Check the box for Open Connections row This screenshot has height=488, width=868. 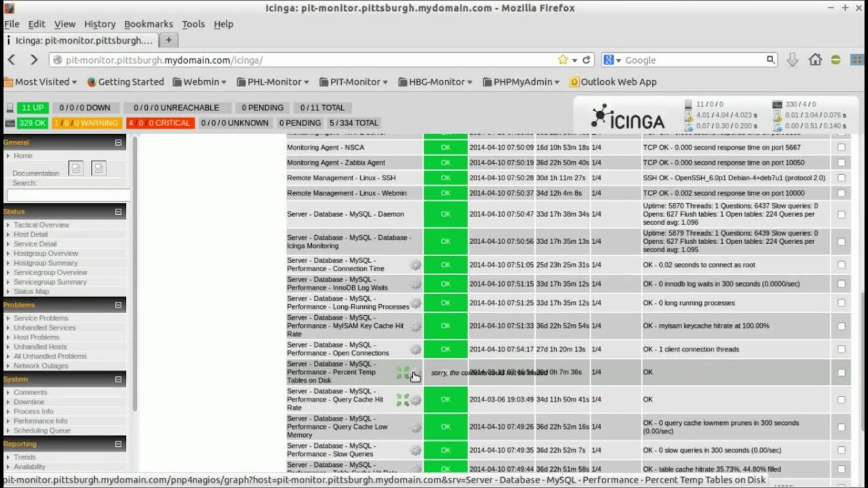(842, 350)
